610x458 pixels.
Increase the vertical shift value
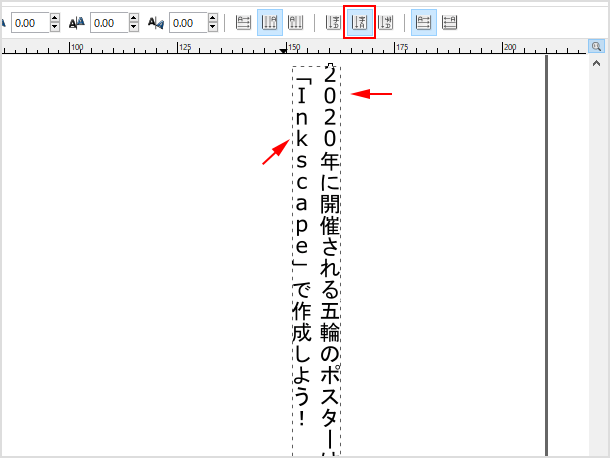point(134,18)
